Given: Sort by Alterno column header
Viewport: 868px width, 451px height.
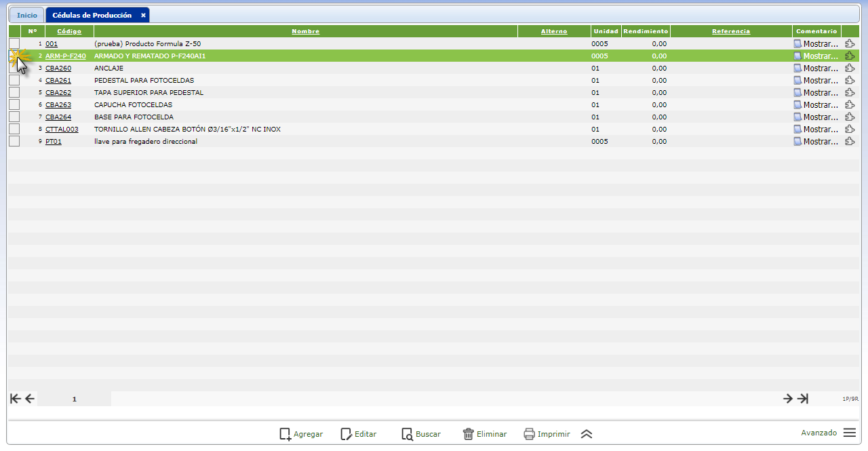Looking at the screenshot, I should [554, 31].
